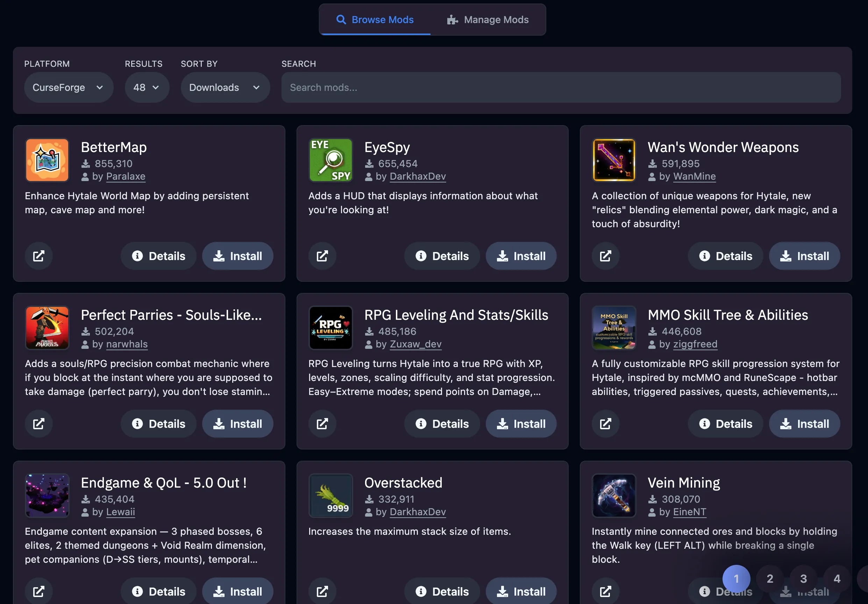Go to pagination page 2

[x=770, y=578]
